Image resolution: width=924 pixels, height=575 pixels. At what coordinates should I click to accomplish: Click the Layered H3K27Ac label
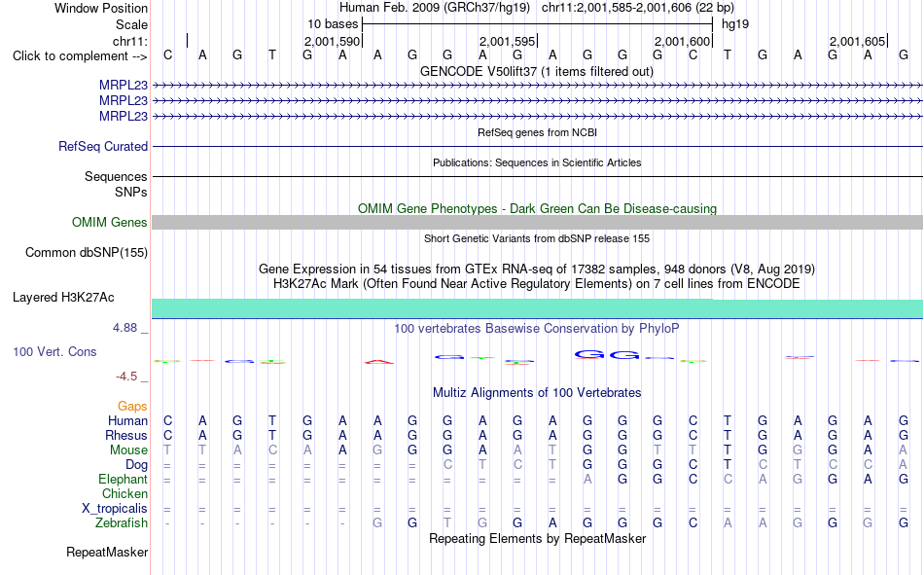tap(63, 298)
